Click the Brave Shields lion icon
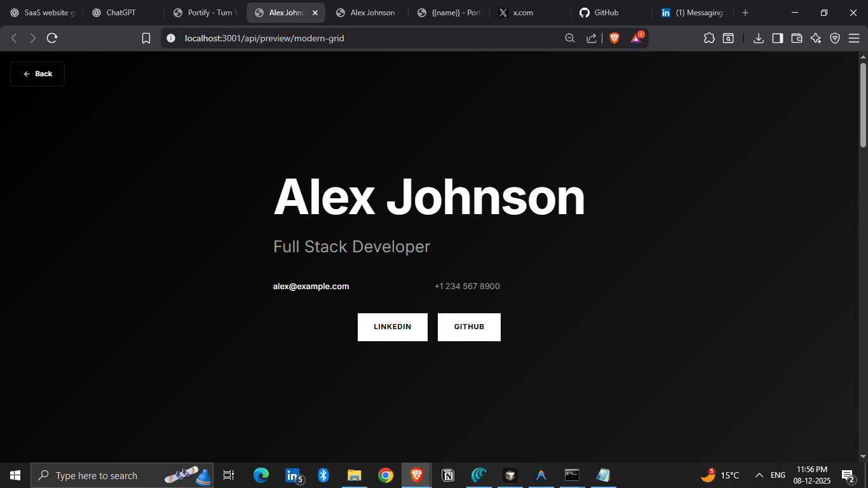The image size is (868, 488). [614, 38]
